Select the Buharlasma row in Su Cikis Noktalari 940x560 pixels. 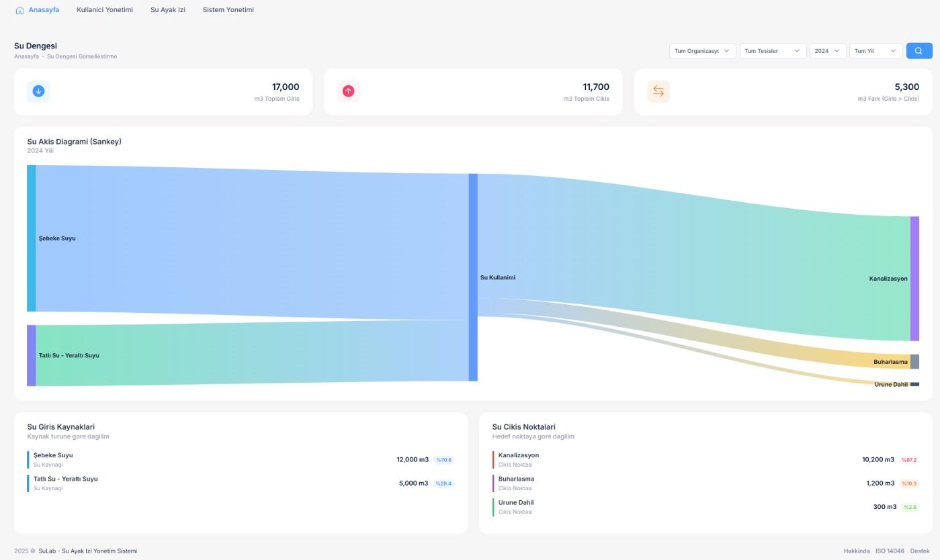pos(706,483)
